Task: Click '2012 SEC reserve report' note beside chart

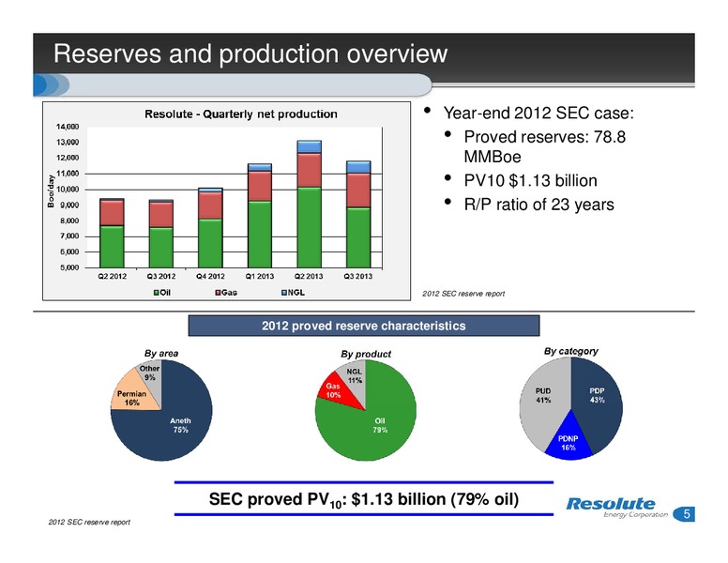Action: point(463,294)
